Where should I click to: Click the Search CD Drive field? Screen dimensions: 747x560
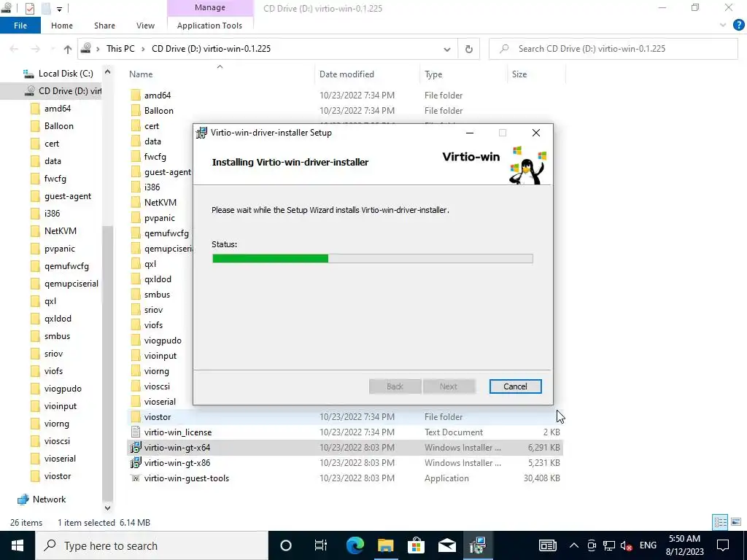point(613,49)
